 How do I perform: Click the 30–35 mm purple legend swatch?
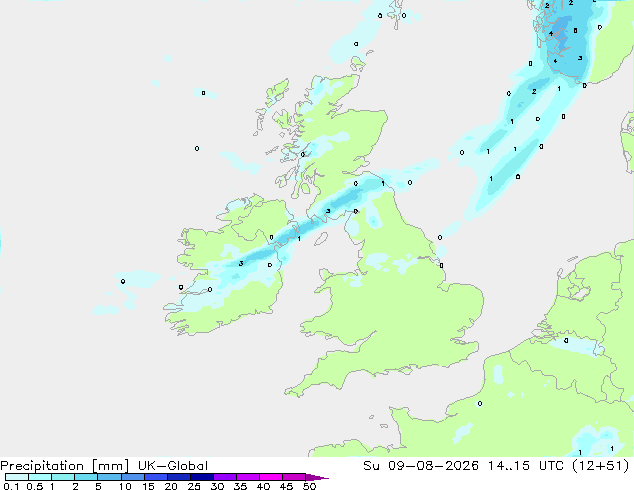[x=224, y=477]
